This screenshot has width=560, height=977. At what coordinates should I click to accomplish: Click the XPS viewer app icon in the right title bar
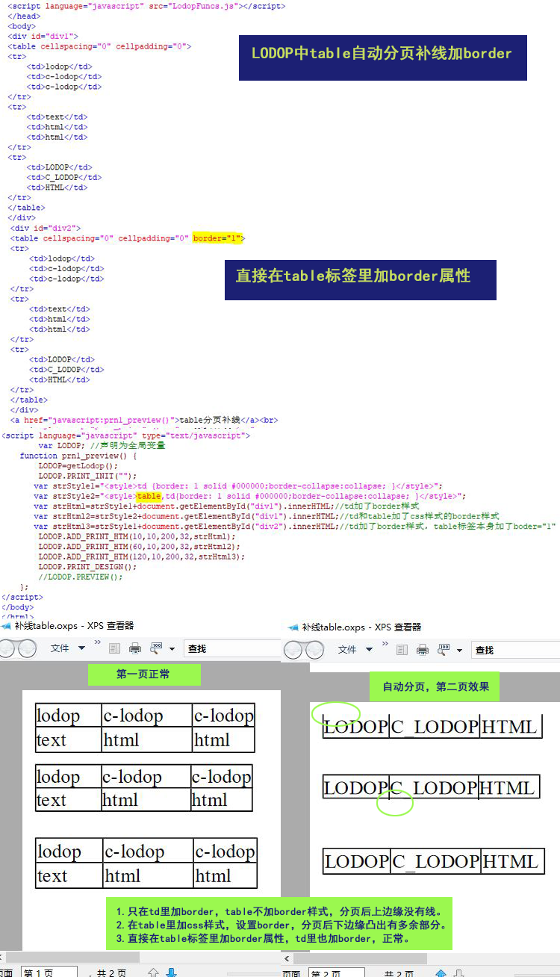[x=293, y=627]
